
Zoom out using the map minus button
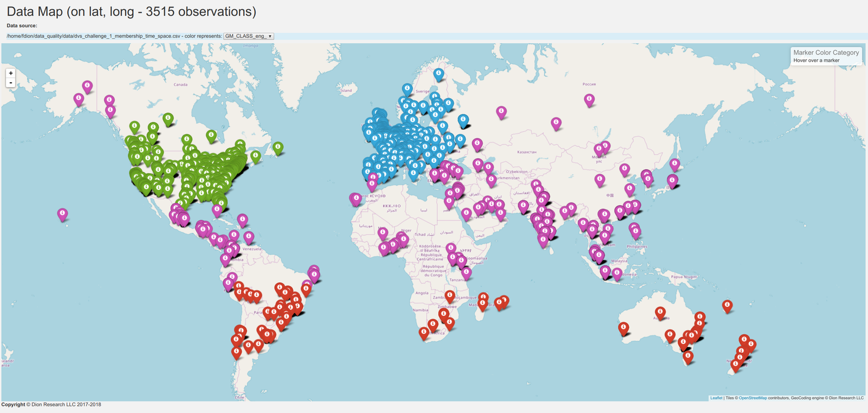10,82
